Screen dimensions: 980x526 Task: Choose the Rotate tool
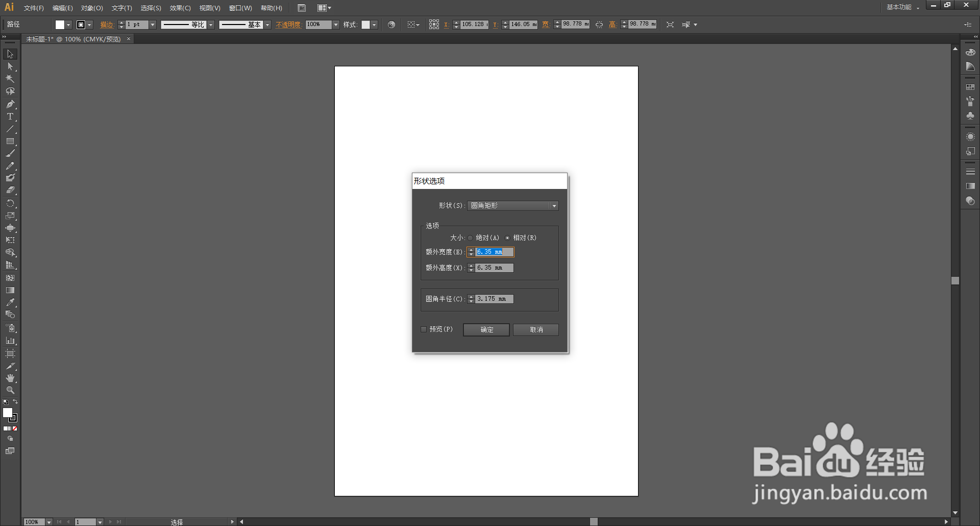click(x=10, y=203)
